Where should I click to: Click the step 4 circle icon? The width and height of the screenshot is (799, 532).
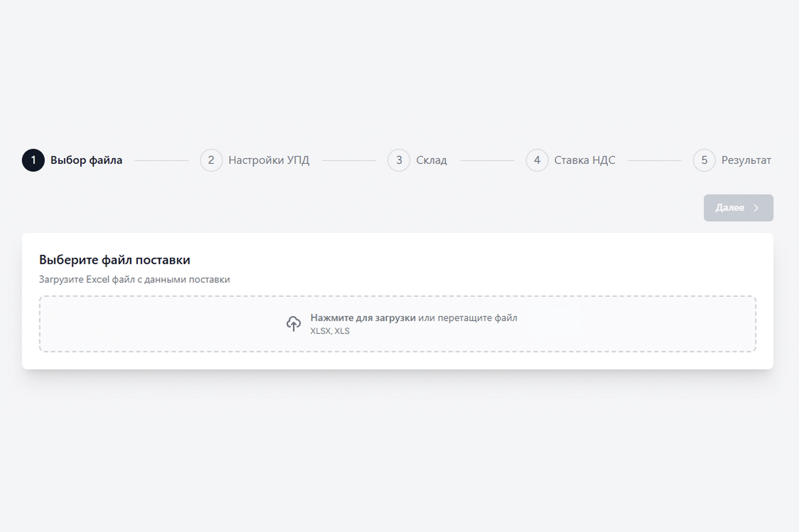tap(537, 160)
